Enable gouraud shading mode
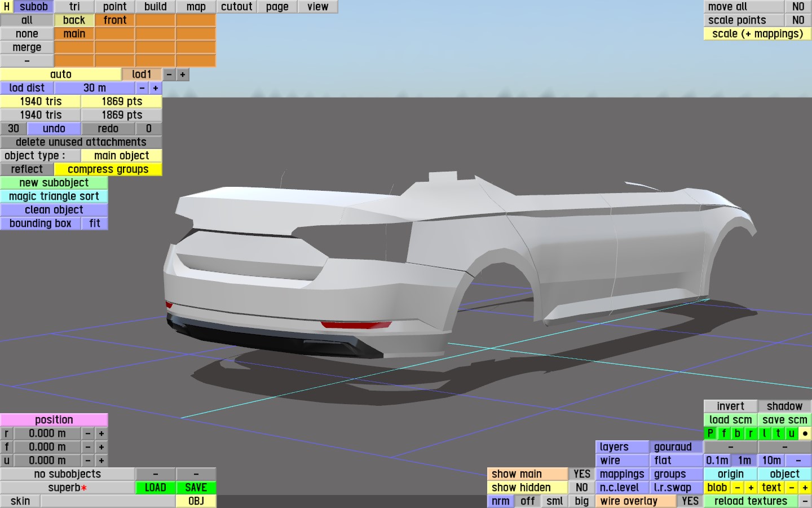The height and width of the screenshot is (508, 812). pyautogui.click(x=677, y=447)
